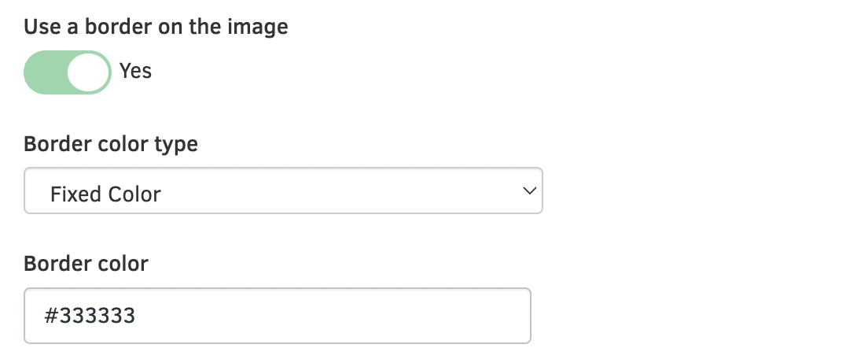Click the green track of the border switch
The image size is (868, 359).
(x=43, y=72)
